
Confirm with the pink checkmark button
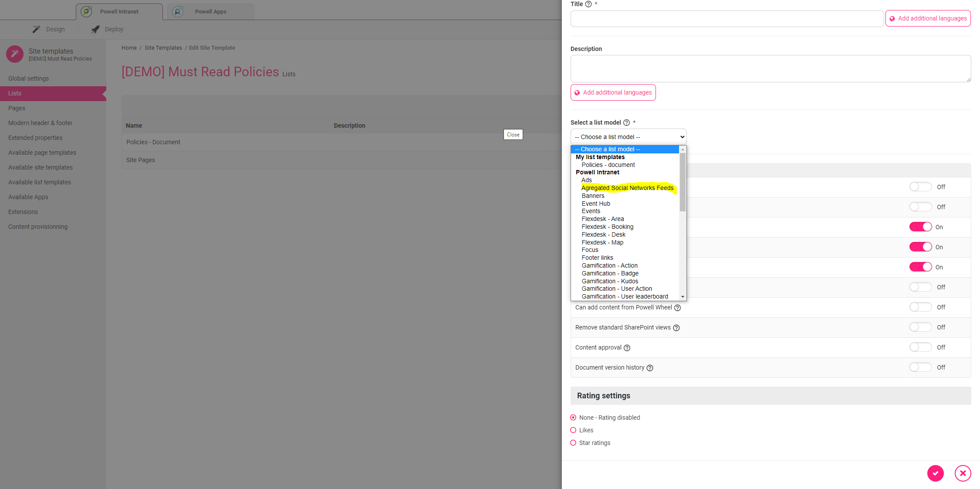935,473
